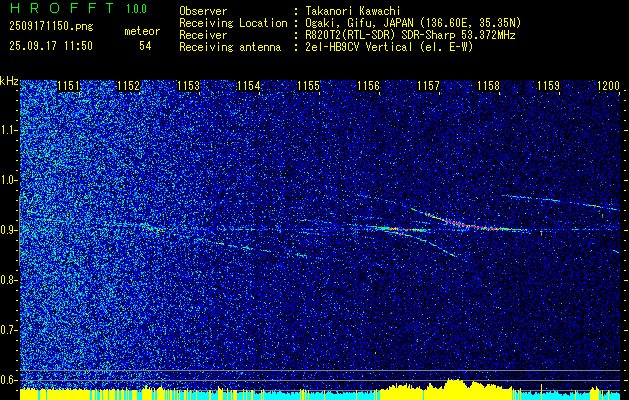
Task: Click the 'Receiving Location' label
Action: click(233, 23)
